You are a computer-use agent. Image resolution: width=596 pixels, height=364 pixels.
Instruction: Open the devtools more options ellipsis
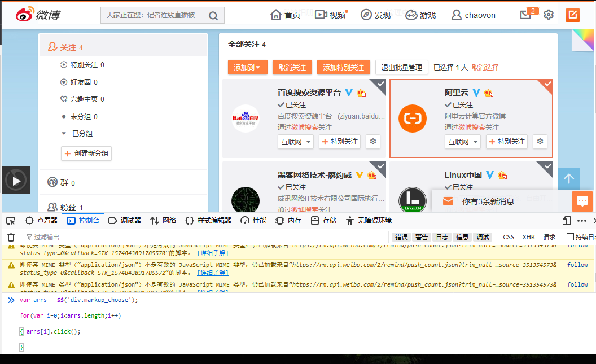click(582, 221)
